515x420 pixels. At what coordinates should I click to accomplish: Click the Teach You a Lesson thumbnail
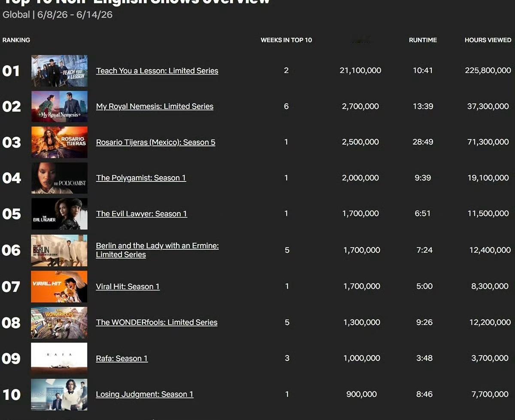point(59,71)
